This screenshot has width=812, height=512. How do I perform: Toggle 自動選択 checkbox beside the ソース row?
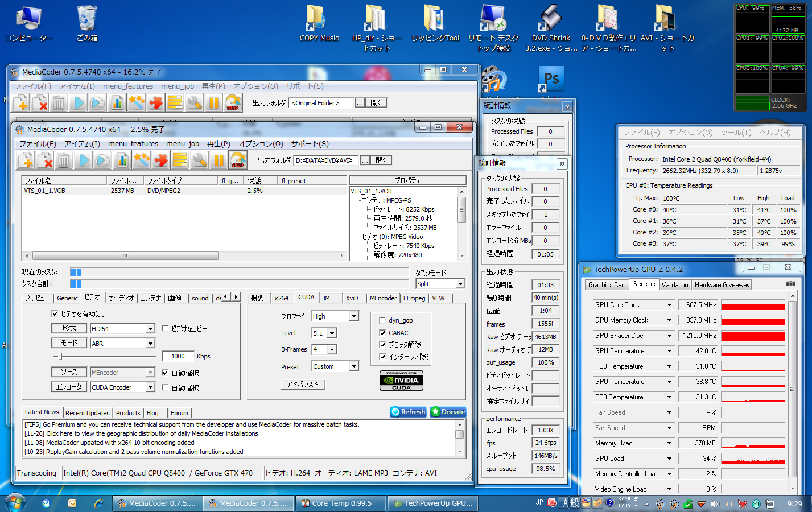(165, 373)
